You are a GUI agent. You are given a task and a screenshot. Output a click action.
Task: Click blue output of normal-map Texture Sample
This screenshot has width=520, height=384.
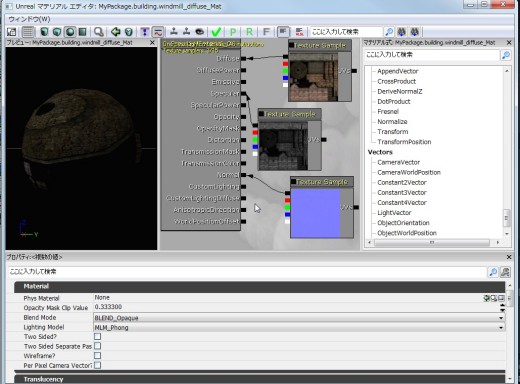pos(287,214)
